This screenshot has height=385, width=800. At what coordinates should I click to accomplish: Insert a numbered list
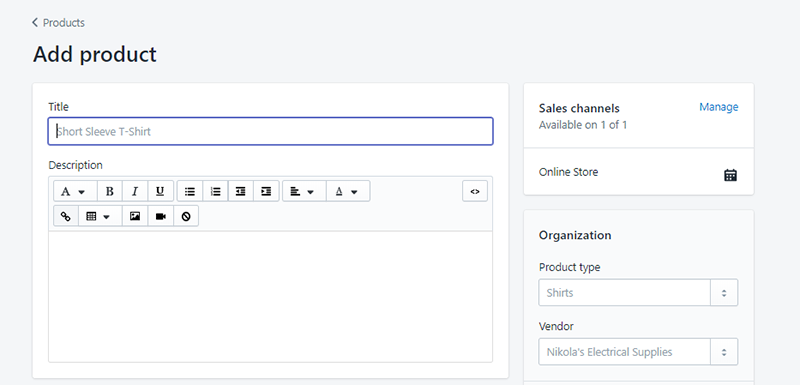point(215,191)
